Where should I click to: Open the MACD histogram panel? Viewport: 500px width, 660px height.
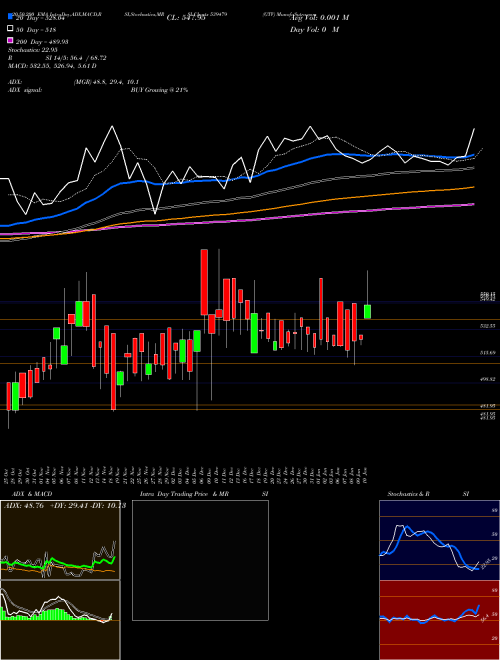[60, 620]
